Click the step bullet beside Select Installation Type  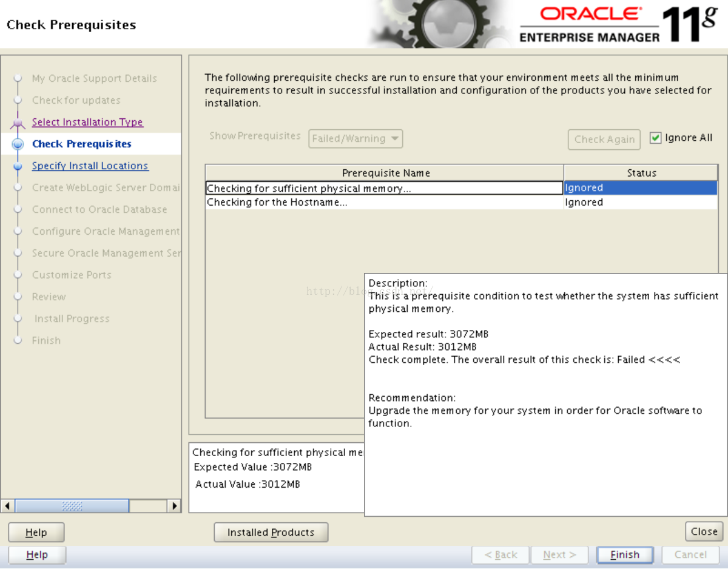click(x=18, y=122)
